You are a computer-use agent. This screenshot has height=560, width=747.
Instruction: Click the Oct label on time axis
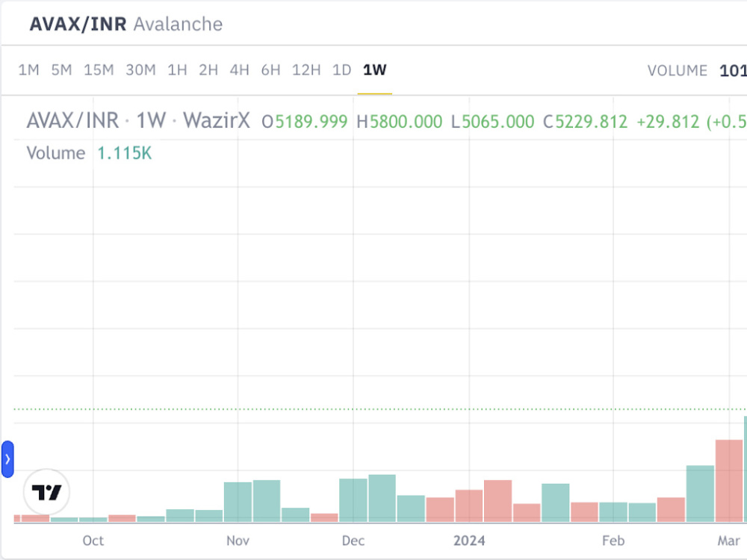point(93,541)
